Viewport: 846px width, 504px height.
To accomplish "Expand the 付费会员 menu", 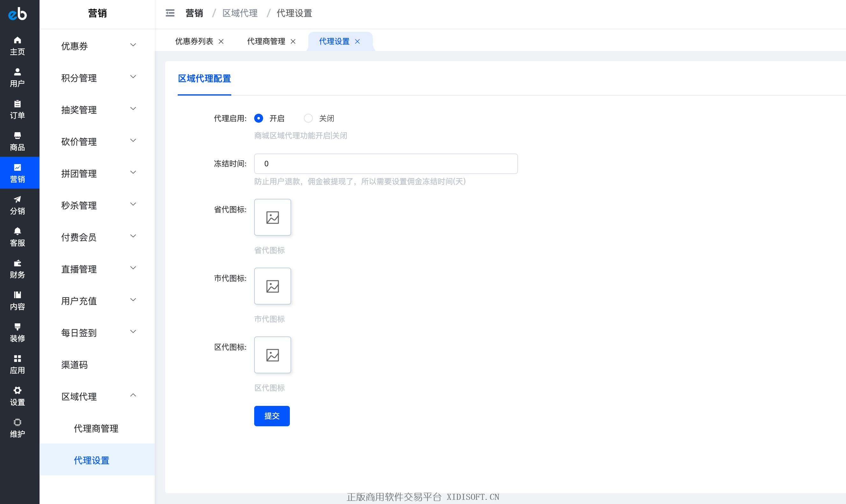I will (97, 237).
